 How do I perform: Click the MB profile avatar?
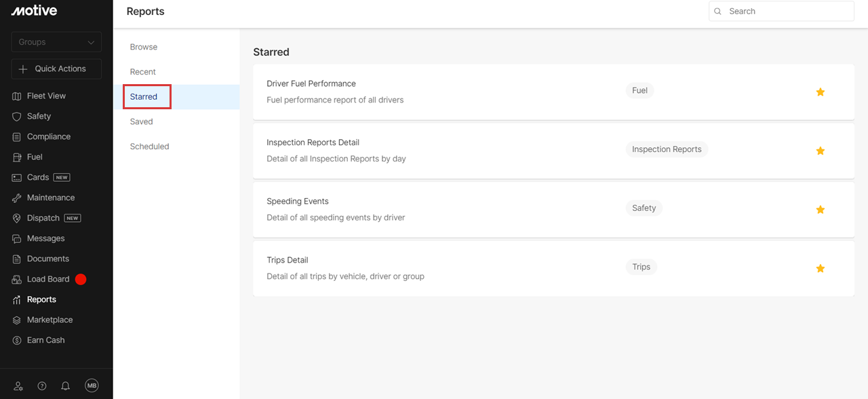92,385
